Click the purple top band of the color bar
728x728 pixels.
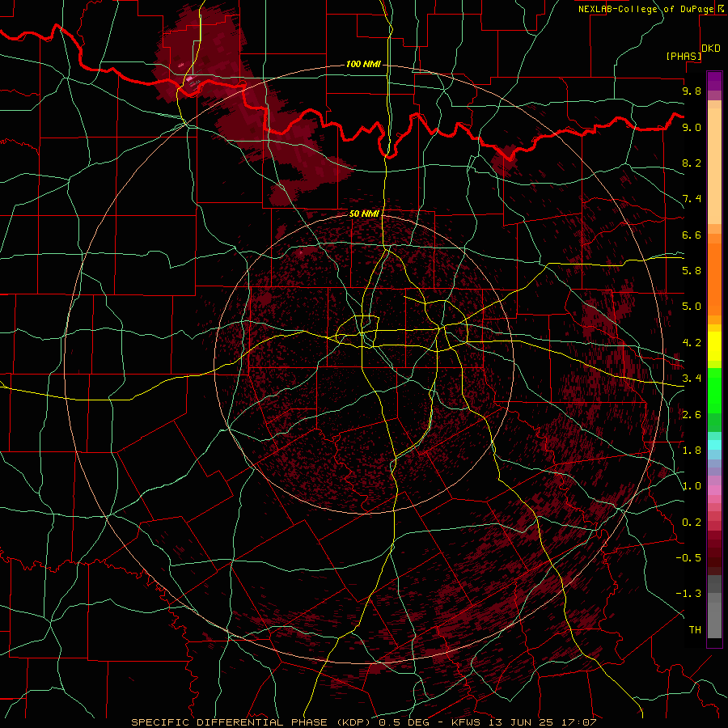coord(714,81)
